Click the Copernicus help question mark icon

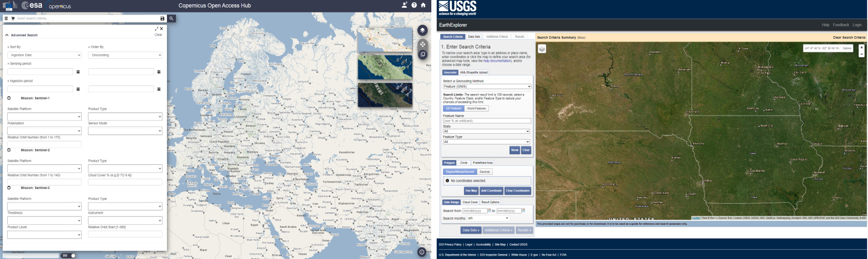point(414,5)
